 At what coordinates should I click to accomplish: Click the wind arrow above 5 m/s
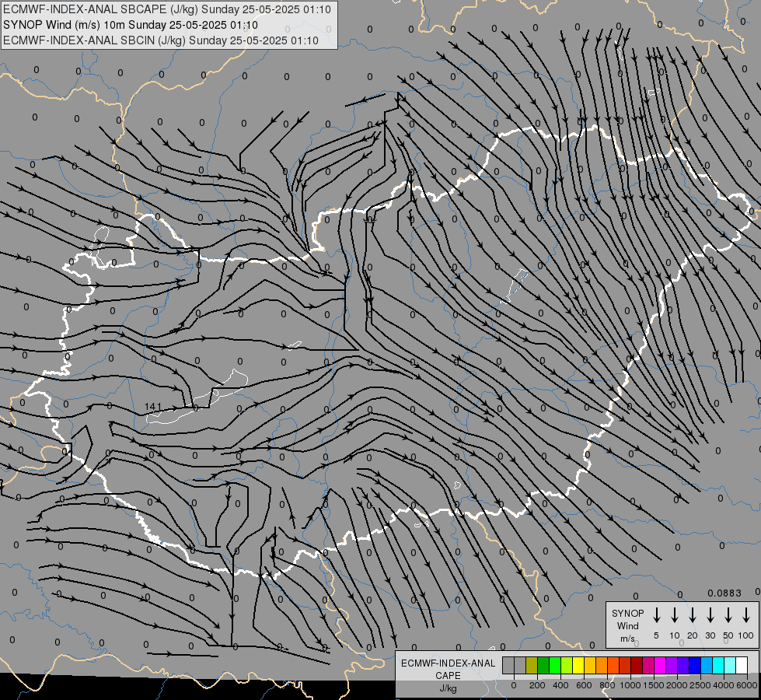pos(656,615)
